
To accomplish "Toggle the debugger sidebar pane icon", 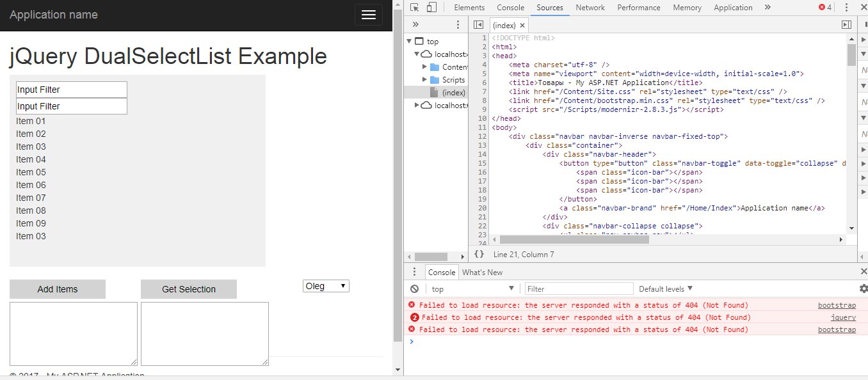I will [x=846, y=25].
